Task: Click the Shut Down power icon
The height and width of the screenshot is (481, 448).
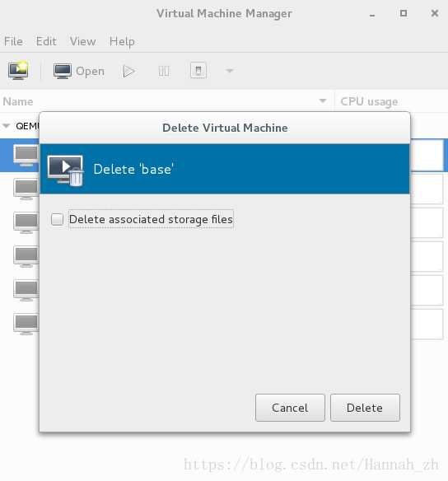Action: pyautogui.click(x=198, y=71)
